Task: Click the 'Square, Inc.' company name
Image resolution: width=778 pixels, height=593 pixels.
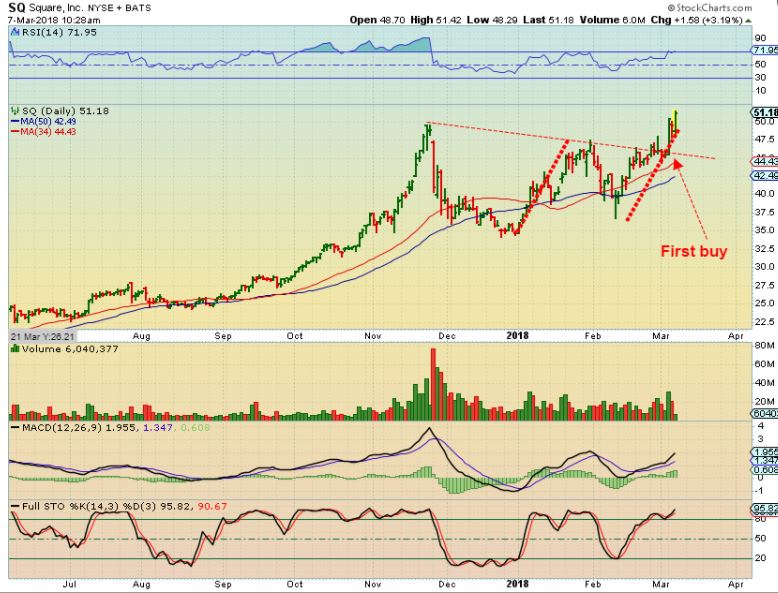Action: tap(57, 8)
